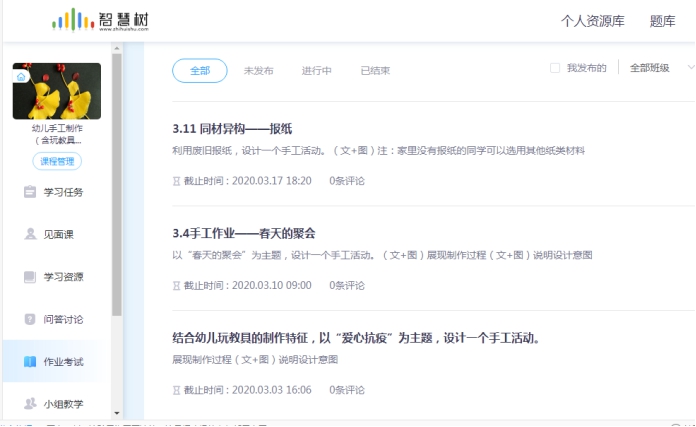Open 个人资源库 in top navigation

tap(594, 21)
